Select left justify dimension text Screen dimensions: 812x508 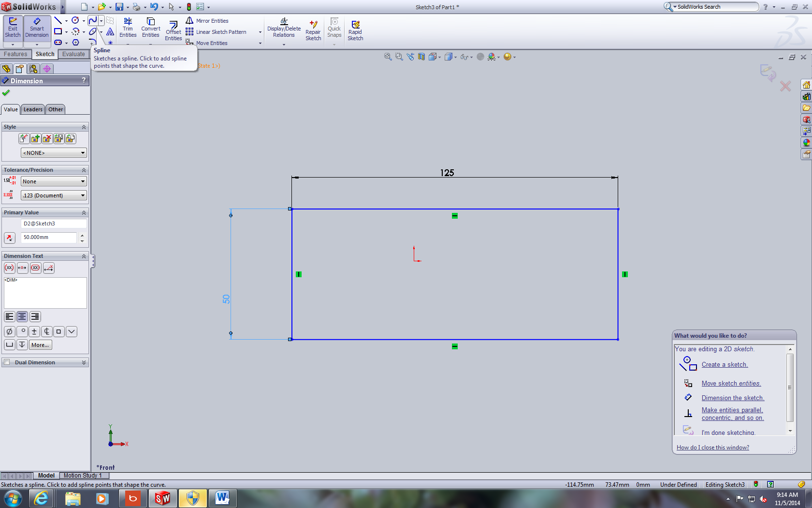(9, 317)
